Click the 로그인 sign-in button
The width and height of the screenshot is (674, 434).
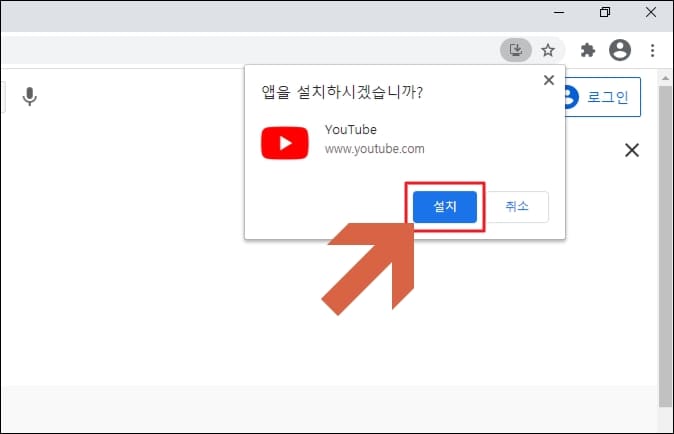click(x=602, y=97)
